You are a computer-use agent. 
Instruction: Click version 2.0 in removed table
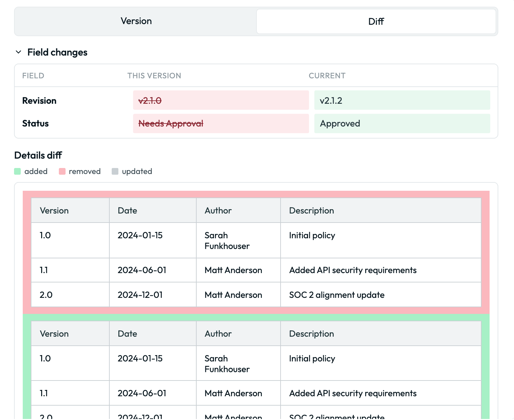tap(46, 295)
